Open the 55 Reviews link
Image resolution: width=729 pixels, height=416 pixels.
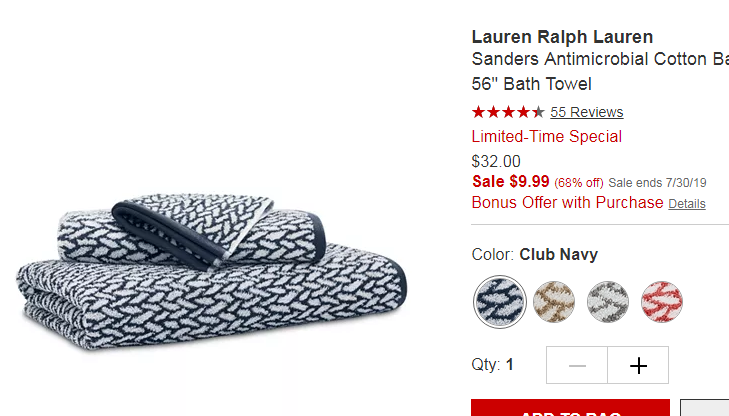point(587,112)
